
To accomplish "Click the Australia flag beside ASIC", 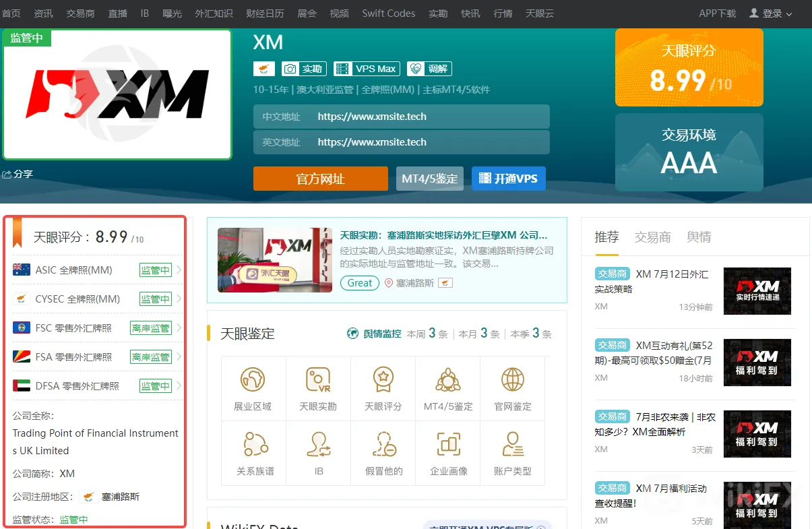I will point(22,270).
